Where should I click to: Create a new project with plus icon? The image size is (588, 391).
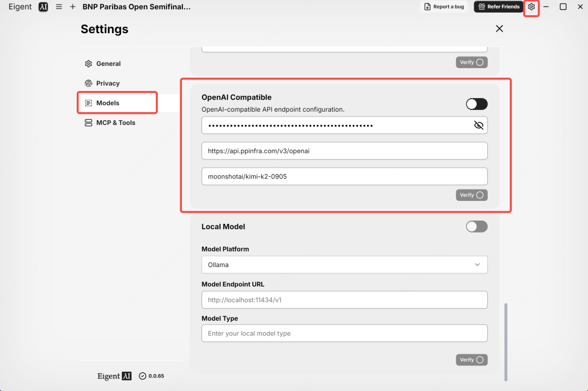click(x=73, y=7)
